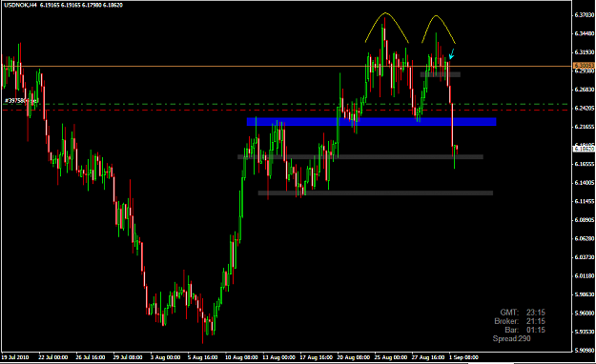Click the white 6.18620 current price label
The image size is (596, 364).
tap(584, 149)
